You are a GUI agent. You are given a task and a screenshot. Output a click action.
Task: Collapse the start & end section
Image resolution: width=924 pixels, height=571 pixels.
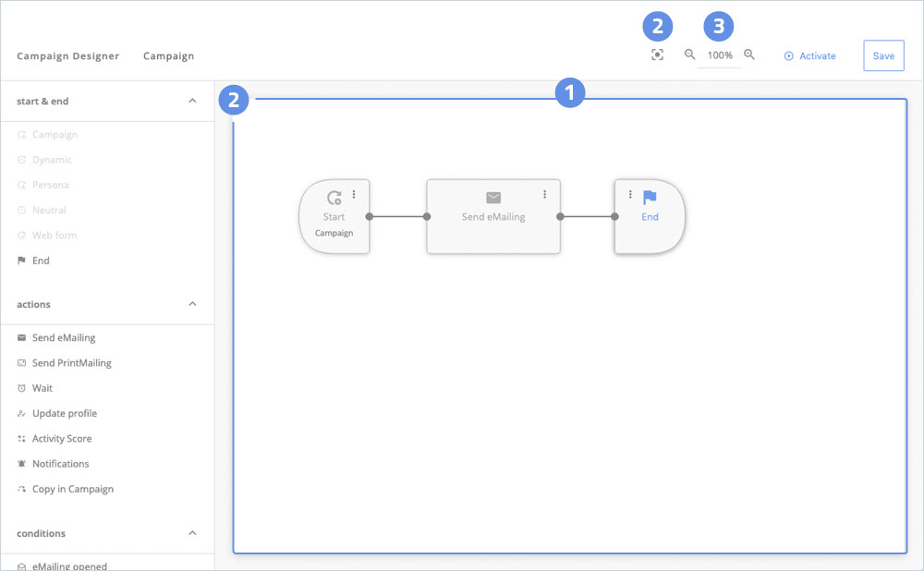[192, 101]
